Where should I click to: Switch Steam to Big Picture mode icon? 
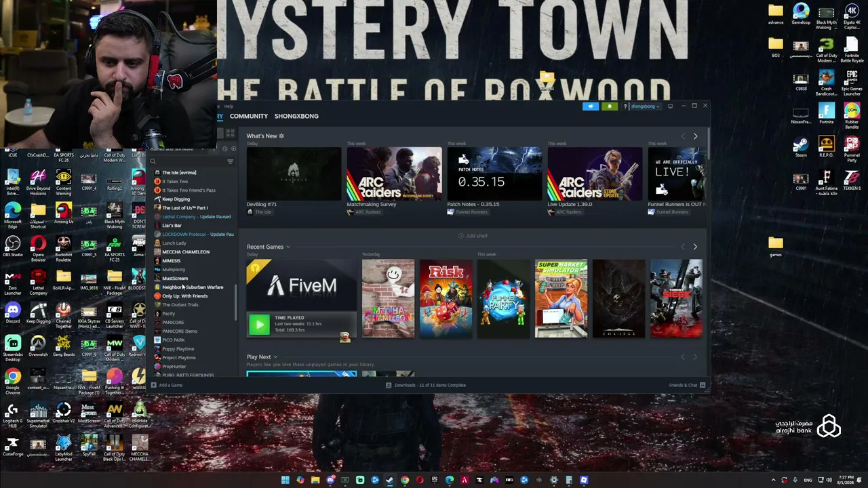point(670,106)
